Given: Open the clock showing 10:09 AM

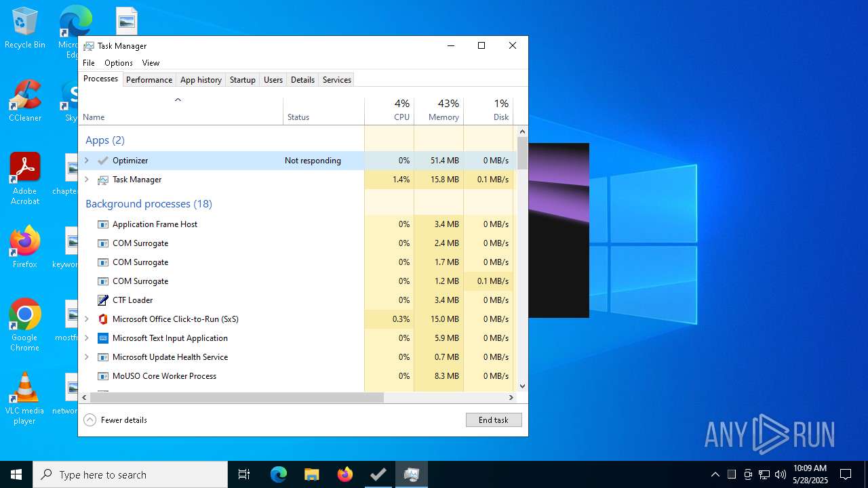Looking at the screenshot, I should click(x=810, y=474).
